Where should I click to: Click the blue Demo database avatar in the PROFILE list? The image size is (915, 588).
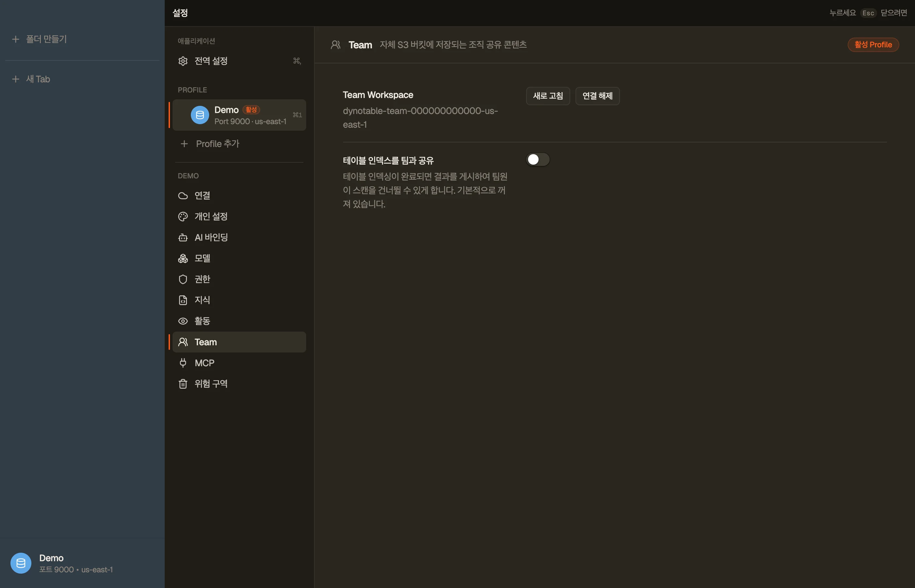tap(200, 115)
